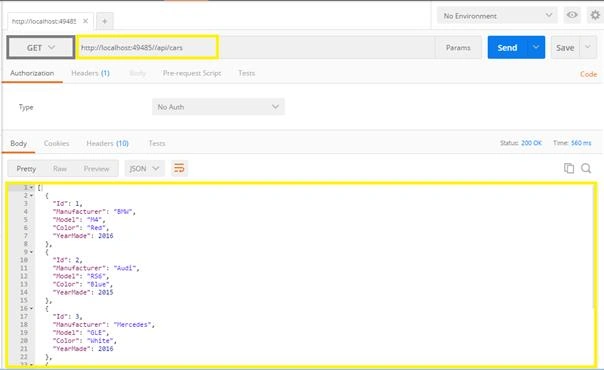Screen dimensions: 604x370
Task: Open the JSON format dropdown
Action: (144, 169)
